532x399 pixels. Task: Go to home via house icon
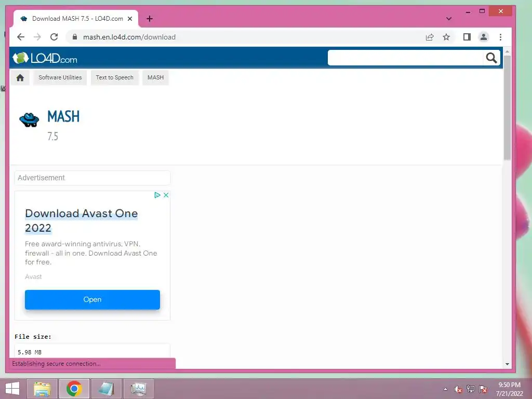click(x=20, y=78)
